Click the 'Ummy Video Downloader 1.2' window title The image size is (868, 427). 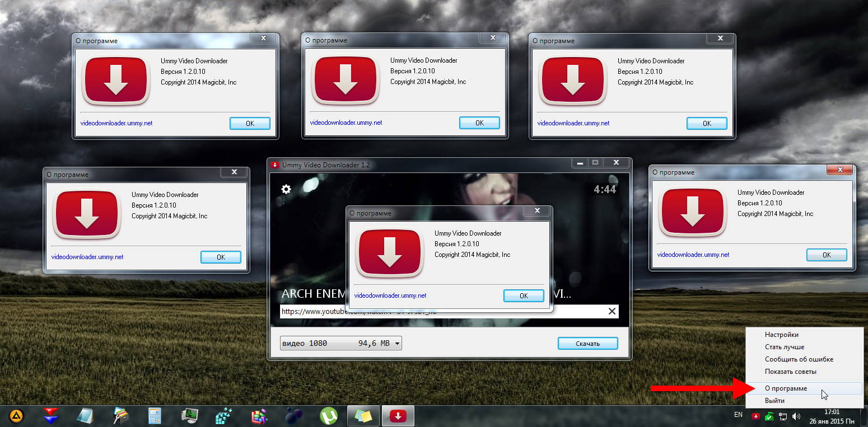point(326,165)
